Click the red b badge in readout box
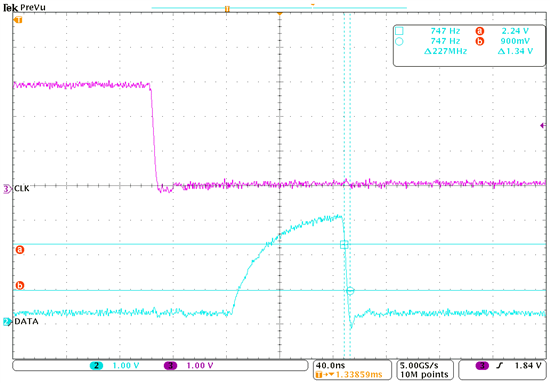Viewport: 550px width, 383px height. tap(479, 41)
